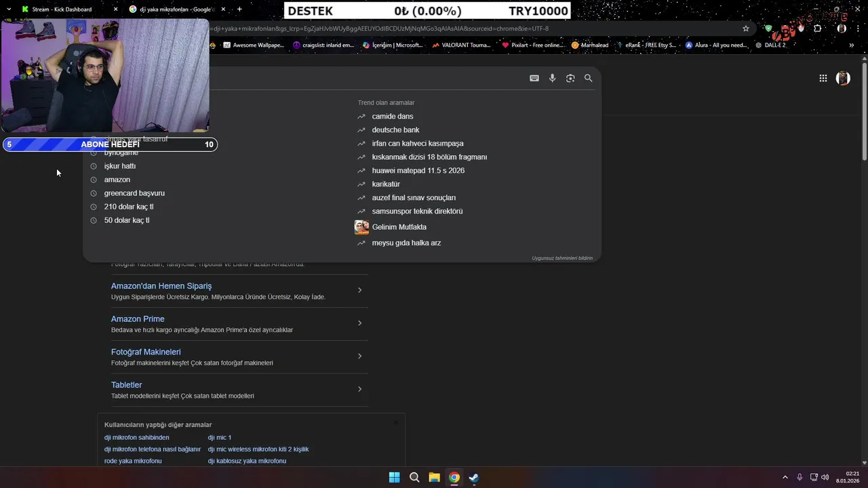
Task: Open the Google account avatar
Action: tap(843, 79)
